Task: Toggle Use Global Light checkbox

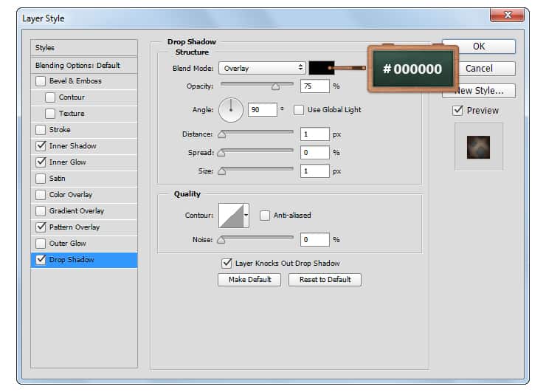Action: click(x=299, y=110)
